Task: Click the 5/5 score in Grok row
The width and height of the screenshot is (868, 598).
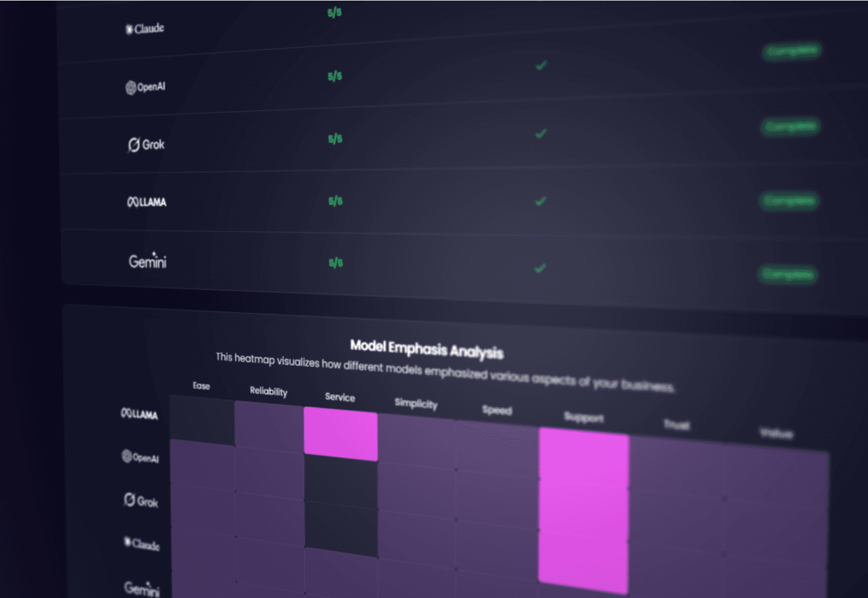Action: coord(335,139)
